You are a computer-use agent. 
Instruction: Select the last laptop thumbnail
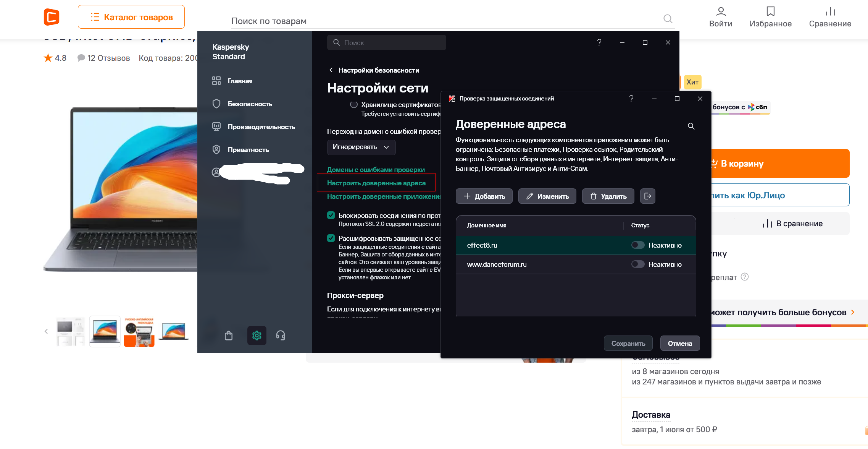(x=174, y=331)
